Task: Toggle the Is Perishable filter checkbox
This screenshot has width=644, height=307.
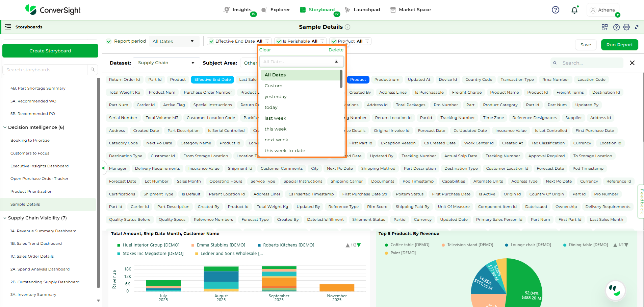Action: pyautogui.click(x=279, y=41)
